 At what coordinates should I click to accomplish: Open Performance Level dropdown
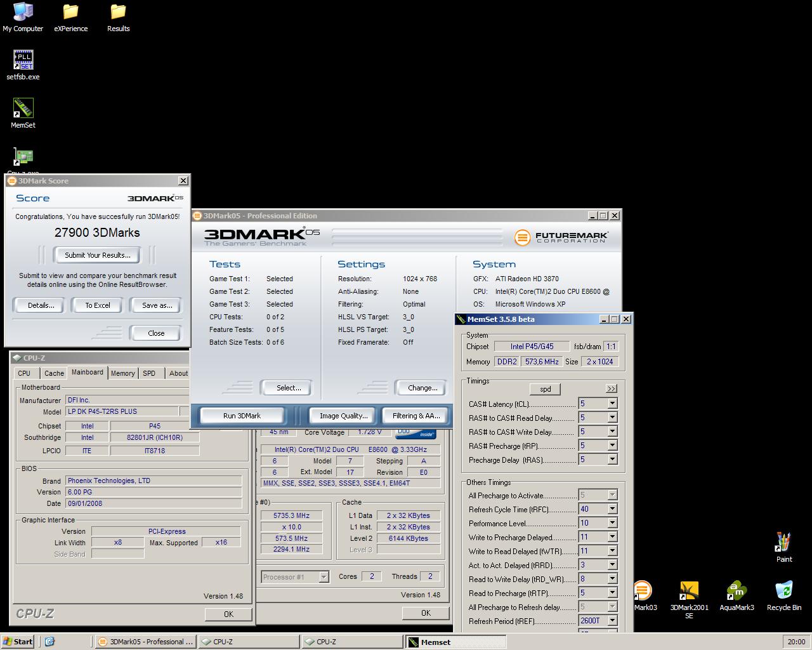pyautogui.click(x=612, y=523)
